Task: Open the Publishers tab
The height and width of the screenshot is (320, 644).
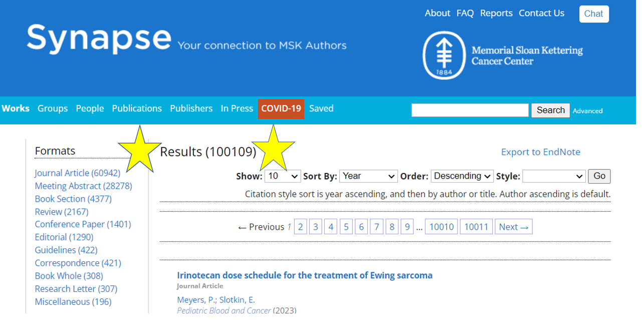Action: [x=191, y=108]
